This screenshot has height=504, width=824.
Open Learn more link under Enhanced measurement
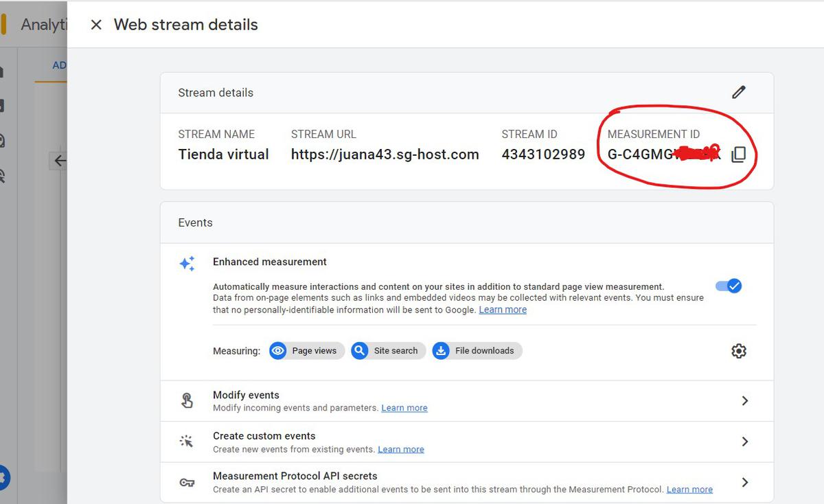coord(503,310)
